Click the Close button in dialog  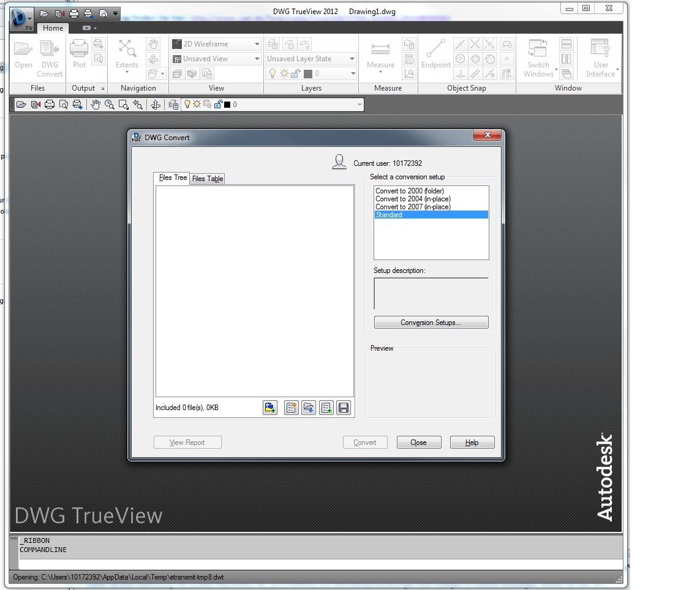[x=418, y=443]
